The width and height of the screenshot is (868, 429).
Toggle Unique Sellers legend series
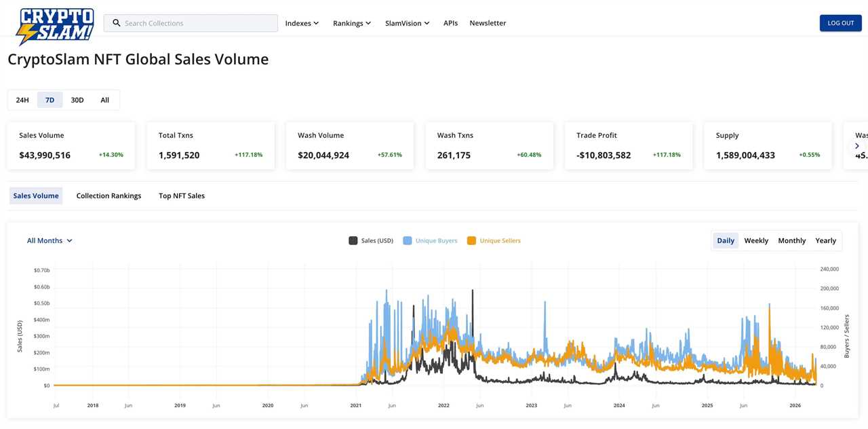point(494,240)
